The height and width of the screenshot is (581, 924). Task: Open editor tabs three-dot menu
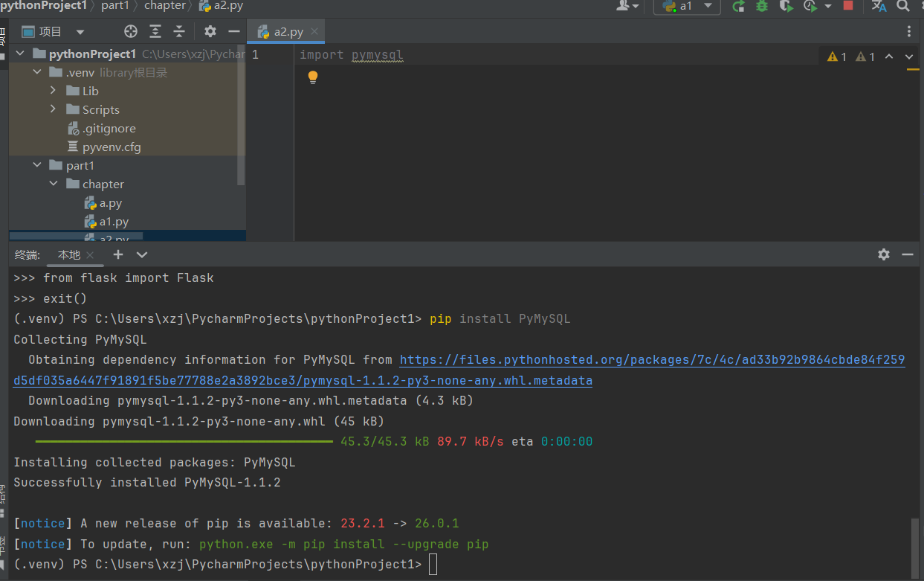click(909, 31)
